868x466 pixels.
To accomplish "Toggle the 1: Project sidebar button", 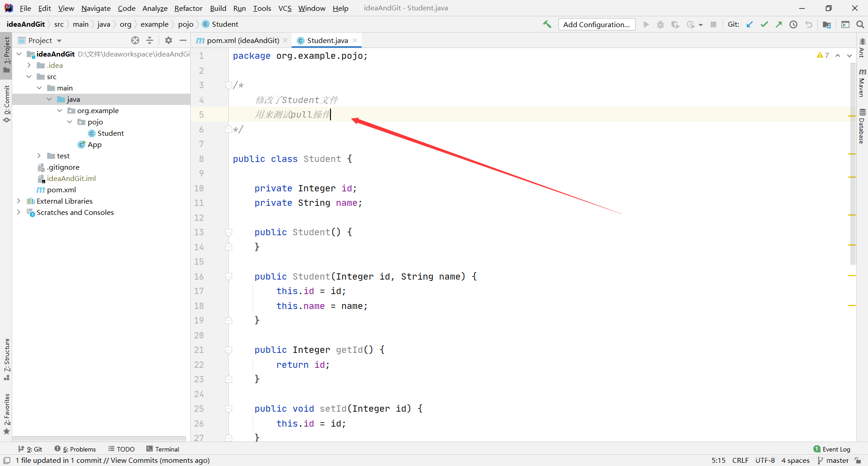I will (x=6, y=55).
